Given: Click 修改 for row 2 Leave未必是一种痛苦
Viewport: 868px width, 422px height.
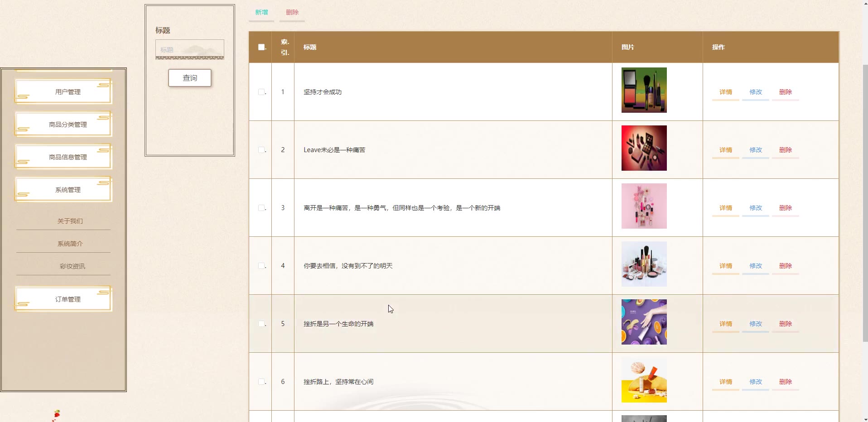Looking at the screenshot, I should pos(756,150).
